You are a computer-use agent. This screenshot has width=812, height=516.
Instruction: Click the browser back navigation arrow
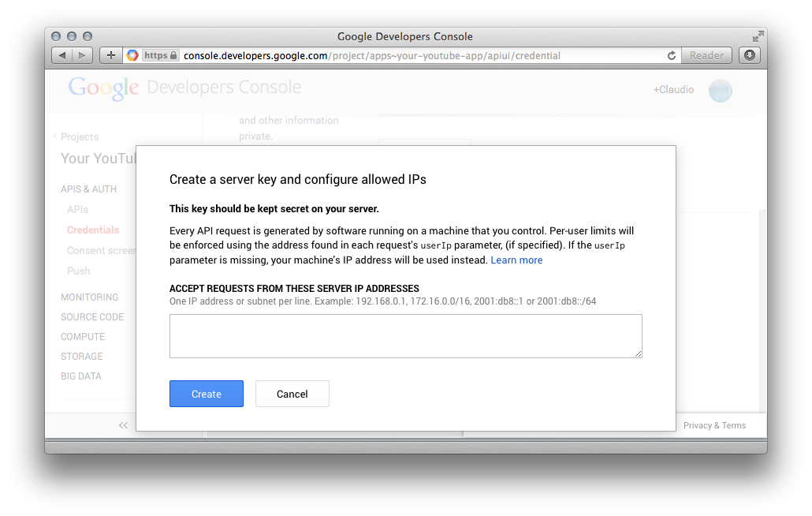61,55
